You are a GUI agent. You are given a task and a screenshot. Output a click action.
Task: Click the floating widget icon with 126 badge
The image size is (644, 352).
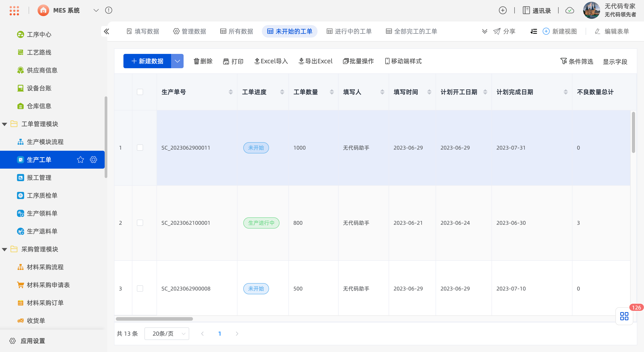pos(624,316)
